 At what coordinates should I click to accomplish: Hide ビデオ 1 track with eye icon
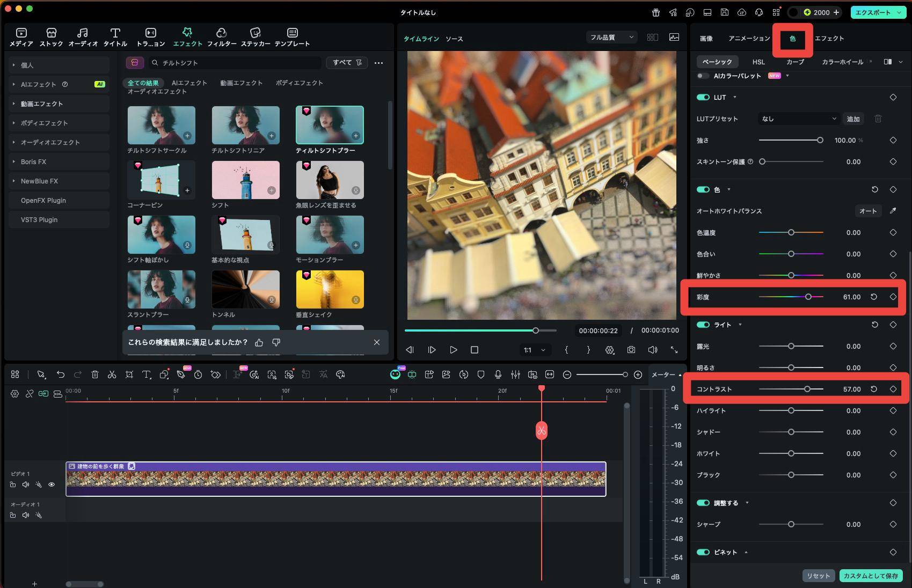[x=52, y=484]
